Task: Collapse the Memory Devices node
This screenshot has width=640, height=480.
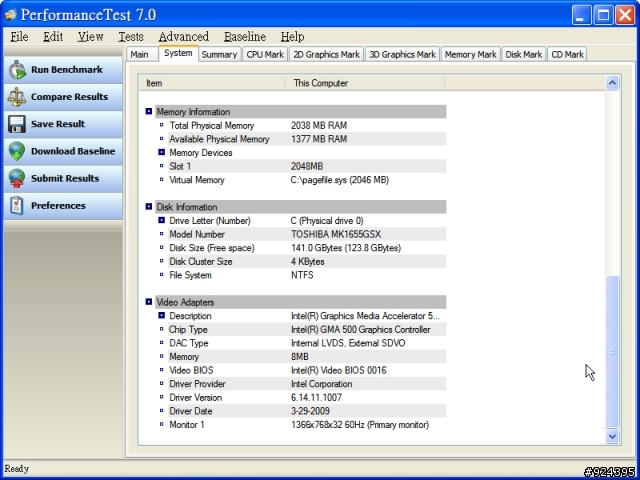Action: click(x=162, y=152)
